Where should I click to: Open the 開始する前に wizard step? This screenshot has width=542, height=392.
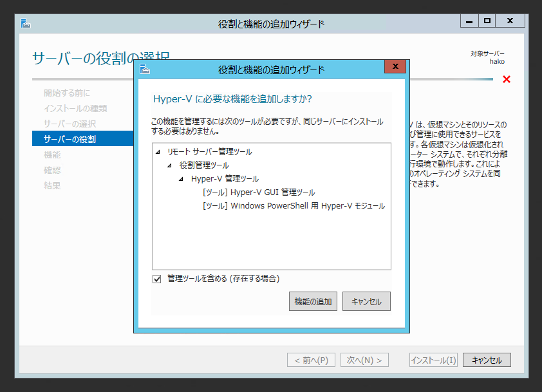pyautogui.click(x=67, y=93)
